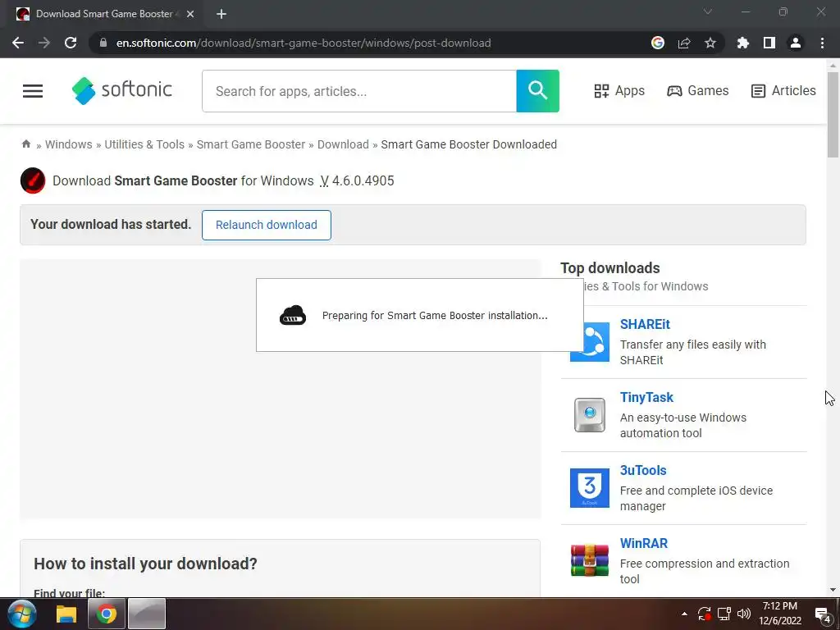Click the magnifier search button

click(x=538, y=90)
